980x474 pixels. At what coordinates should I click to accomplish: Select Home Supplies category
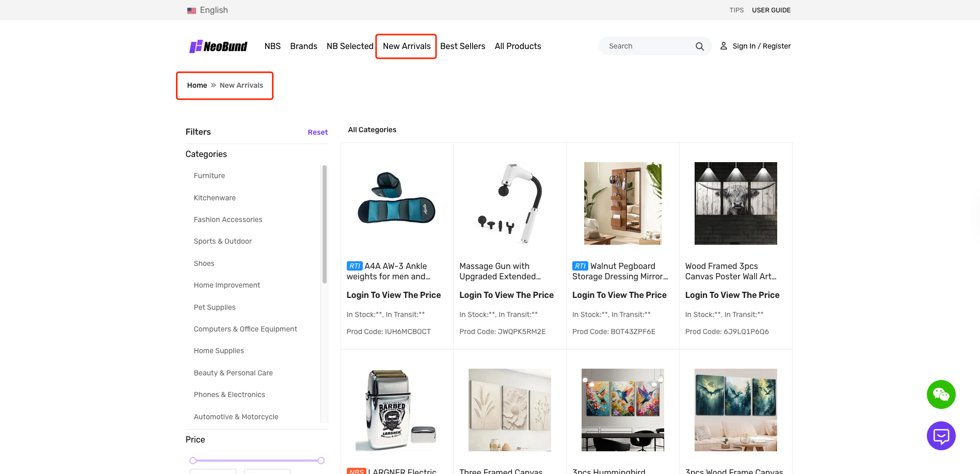218,351
